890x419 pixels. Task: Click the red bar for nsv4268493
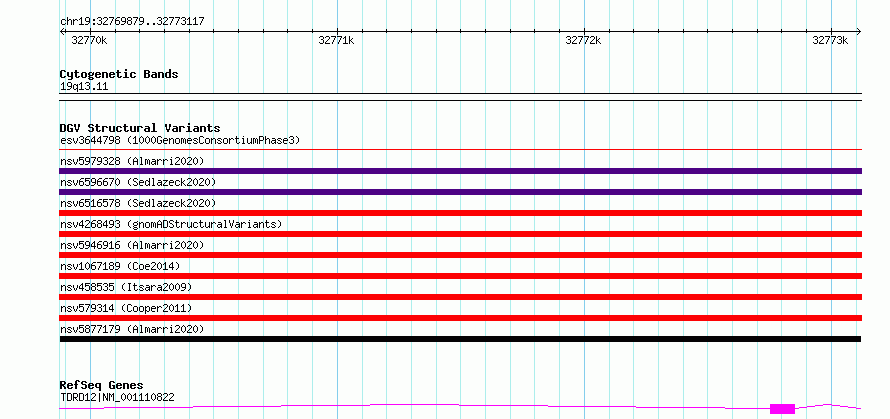[460, 234]
